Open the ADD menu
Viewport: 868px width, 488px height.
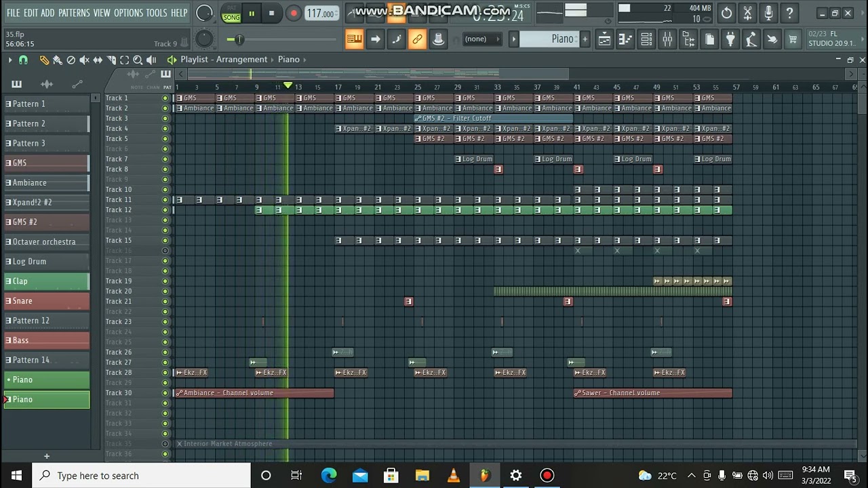47,13
